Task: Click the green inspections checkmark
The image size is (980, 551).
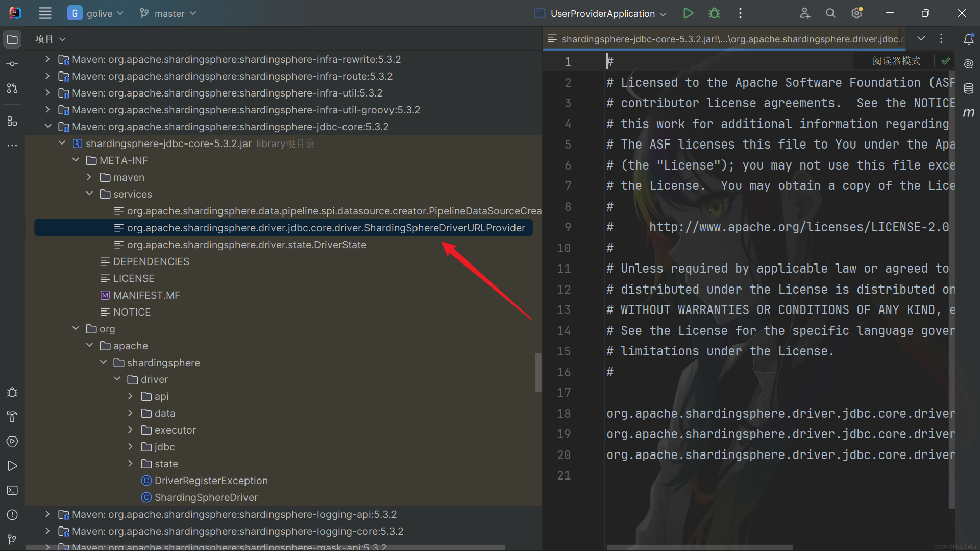Action: (946, 61)
